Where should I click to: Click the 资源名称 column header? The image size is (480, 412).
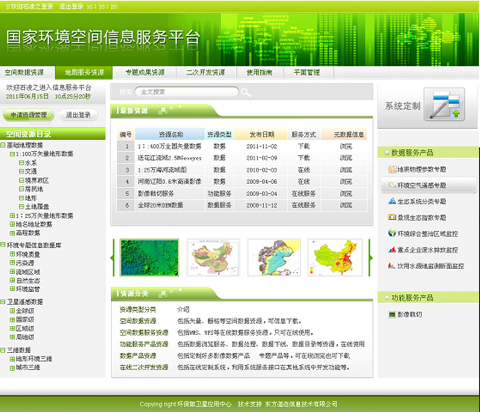[170, 134]
